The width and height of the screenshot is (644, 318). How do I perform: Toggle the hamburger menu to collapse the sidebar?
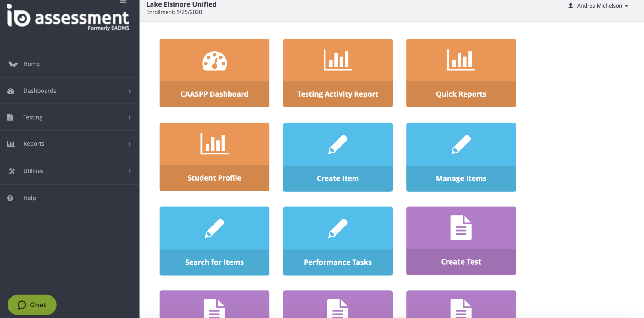pos(123,2)
